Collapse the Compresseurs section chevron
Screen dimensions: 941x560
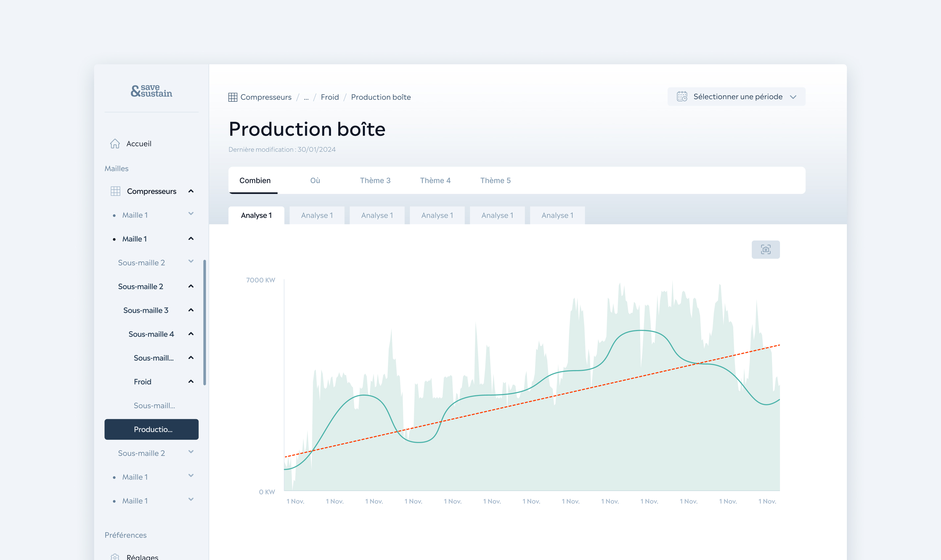191,191
